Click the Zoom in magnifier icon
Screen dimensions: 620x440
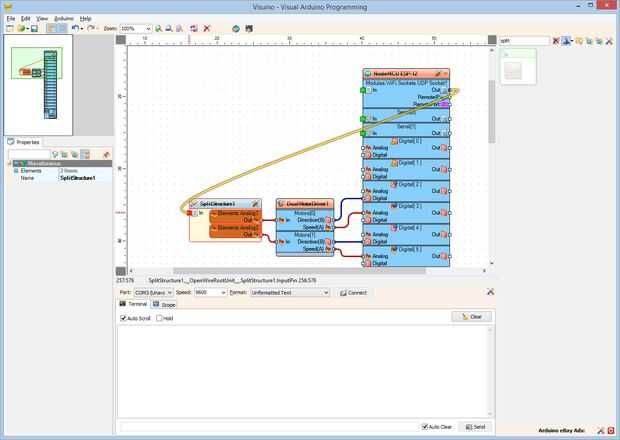point(158,28)
